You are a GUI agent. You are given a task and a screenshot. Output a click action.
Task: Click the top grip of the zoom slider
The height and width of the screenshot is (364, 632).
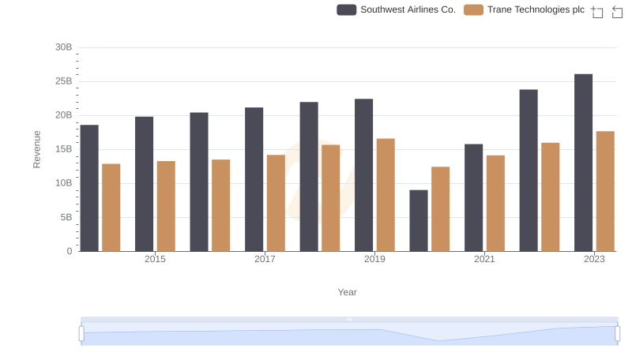pos(349,319)
